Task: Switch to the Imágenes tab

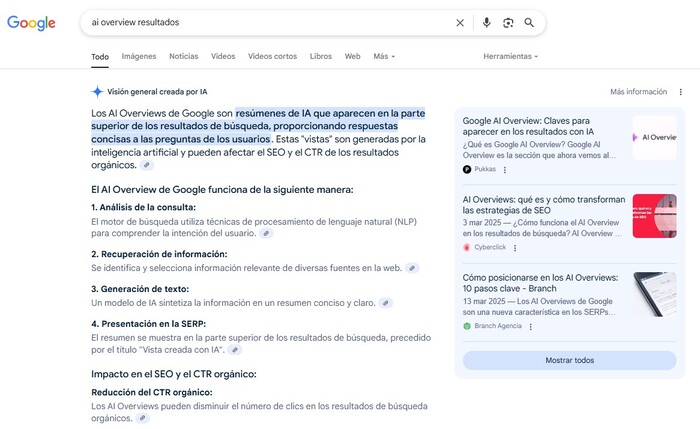Action: [139, 56]
